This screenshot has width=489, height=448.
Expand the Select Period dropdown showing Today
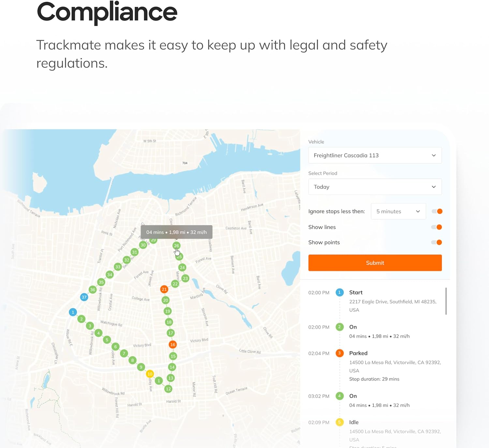pos(375,187)
